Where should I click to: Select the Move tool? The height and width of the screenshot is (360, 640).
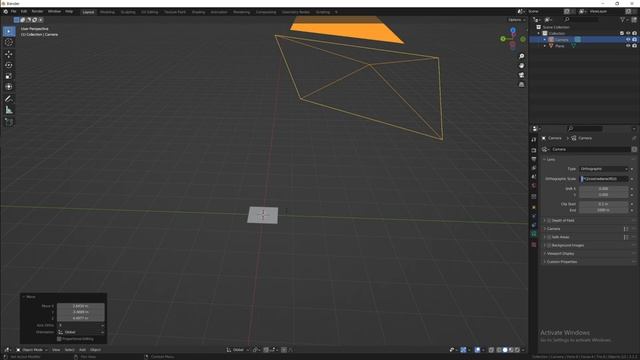click(9, 54)
